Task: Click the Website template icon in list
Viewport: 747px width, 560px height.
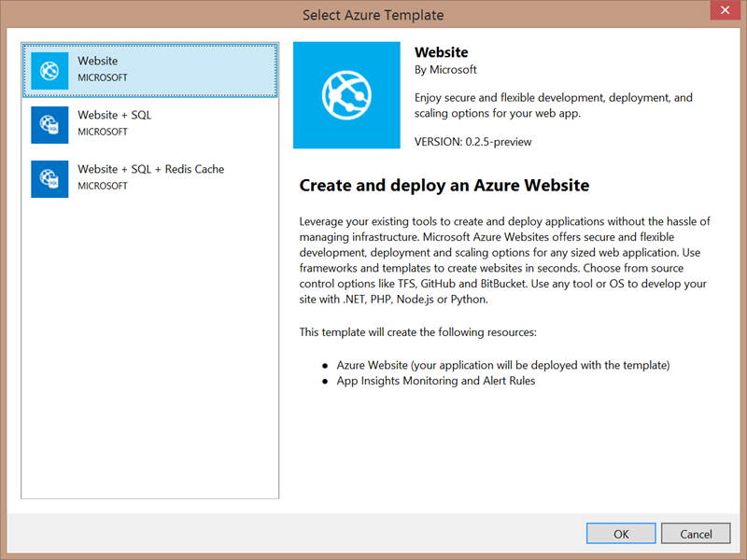Action: click(x=49, y=71)
